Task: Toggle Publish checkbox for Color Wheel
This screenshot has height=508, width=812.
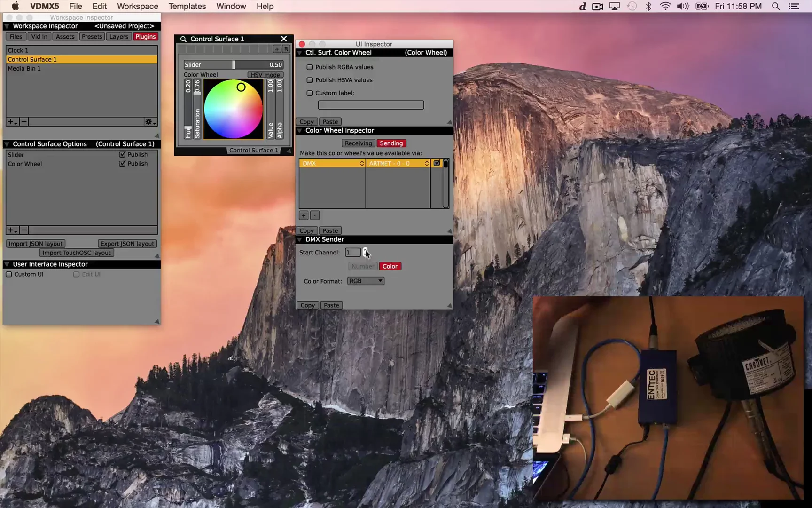Action: 122,164
